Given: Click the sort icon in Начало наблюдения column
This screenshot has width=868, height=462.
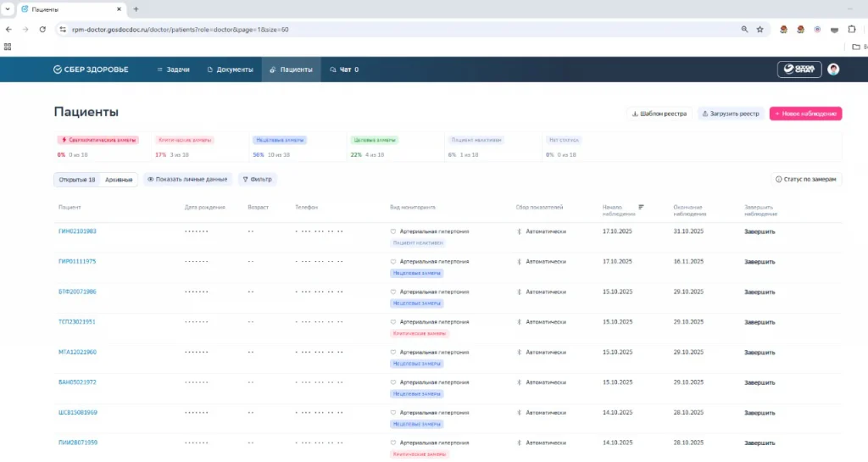Looking at the screenshot, I should click(x=641, y=206).
